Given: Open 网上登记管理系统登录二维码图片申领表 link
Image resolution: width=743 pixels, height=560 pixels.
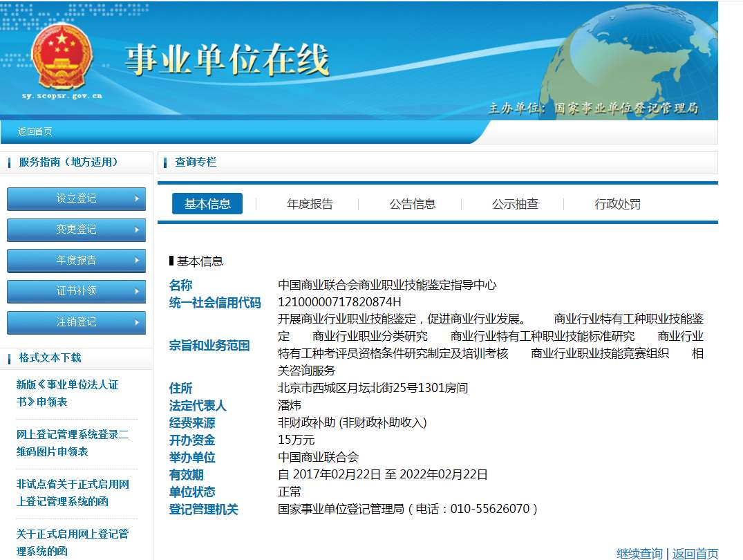Looking at the screenshot, I should tap(72, 443).
